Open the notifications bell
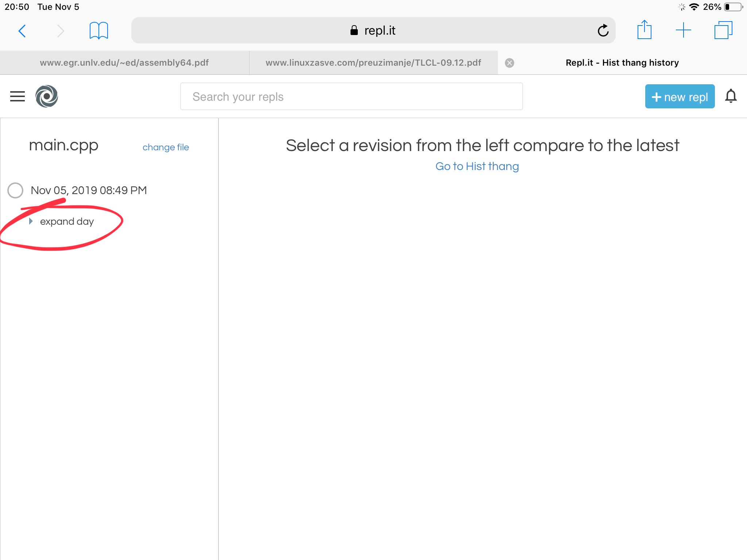The width and height of the screenshot is (747, 560). click(x=731, y=96)
